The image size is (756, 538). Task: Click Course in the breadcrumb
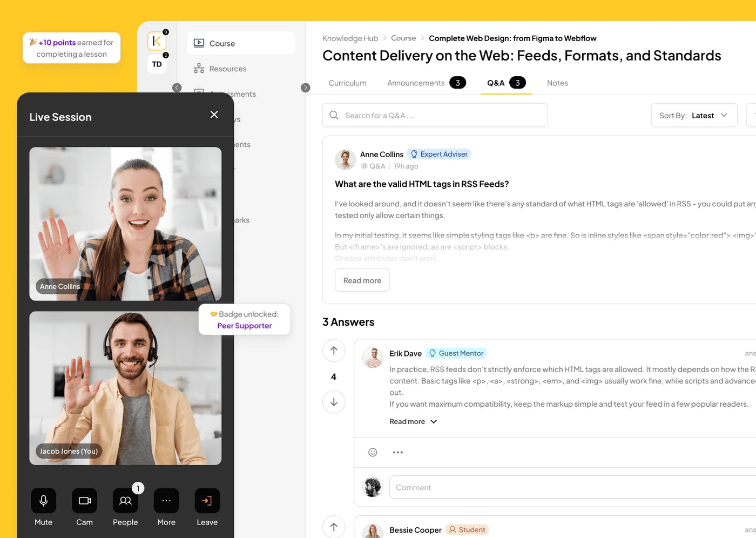(x=403, y=38)
